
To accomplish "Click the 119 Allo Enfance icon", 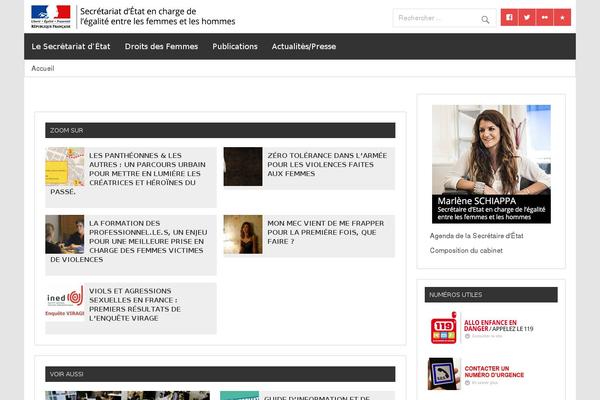I will click(441, 331).
